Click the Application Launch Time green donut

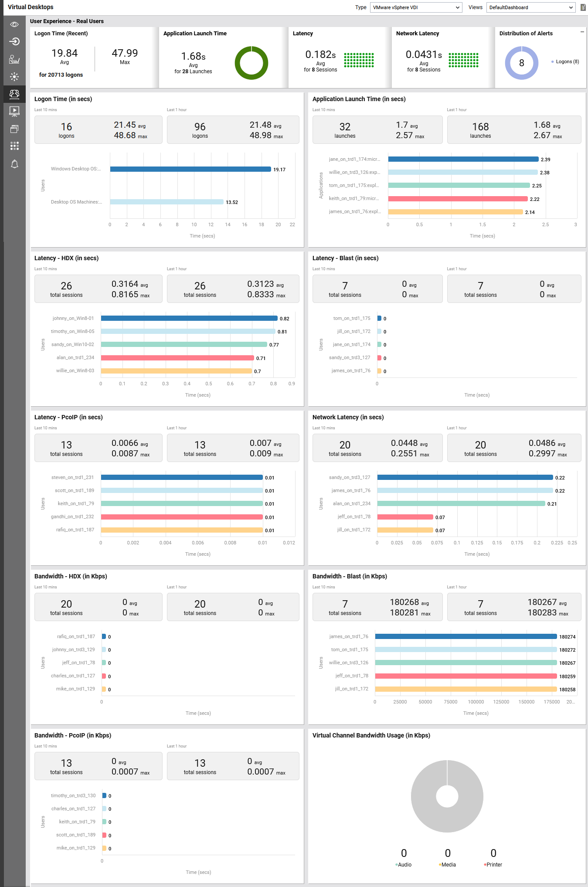pos(251,63)
